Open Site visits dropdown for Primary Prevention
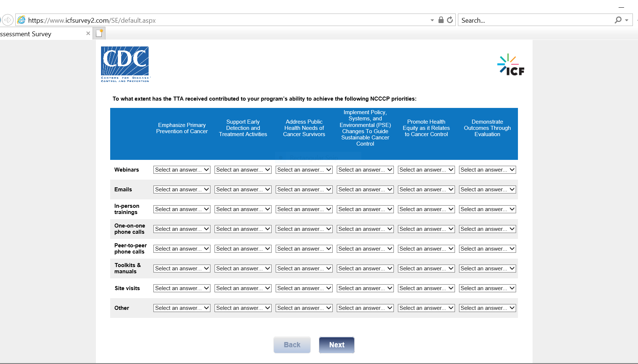638x364 pixels. pyautogui.click(x=182, y=288)
